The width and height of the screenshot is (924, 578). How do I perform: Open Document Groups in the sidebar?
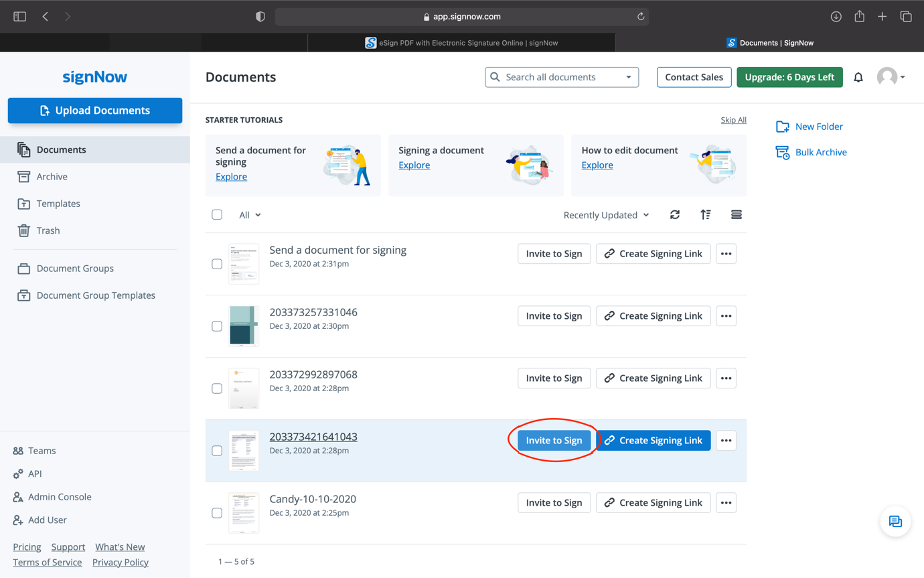click(95, 269)
